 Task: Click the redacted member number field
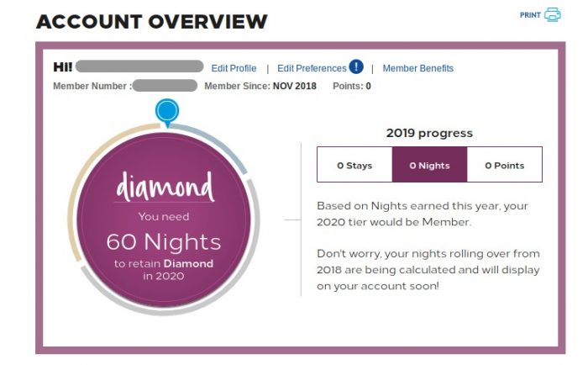coord(165,85)
